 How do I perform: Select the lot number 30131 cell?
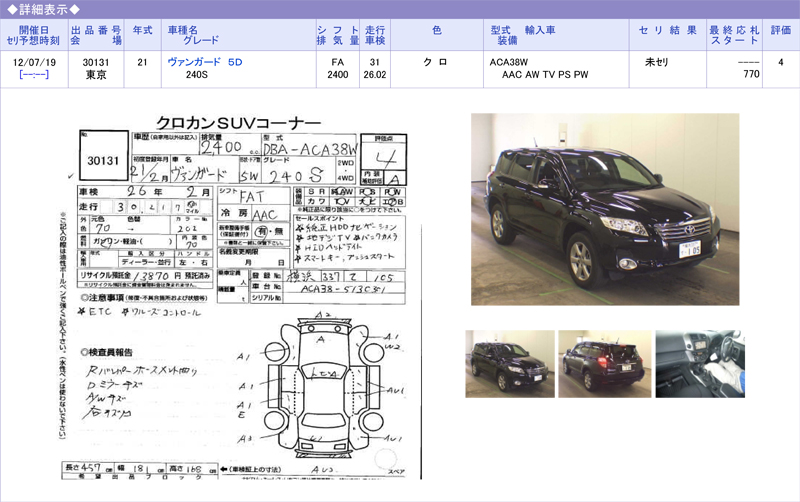(96, 62)
